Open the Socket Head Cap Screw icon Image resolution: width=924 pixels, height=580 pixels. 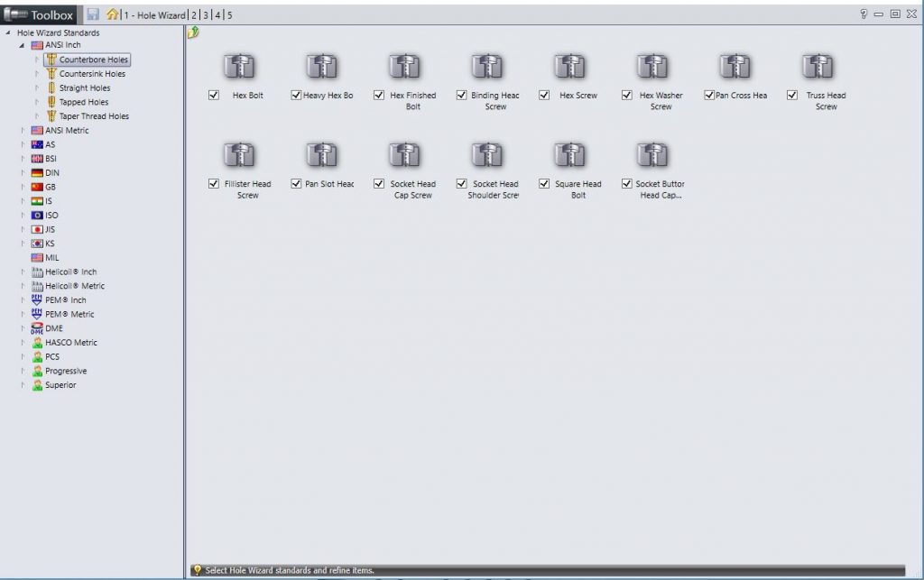pos(404,154)
